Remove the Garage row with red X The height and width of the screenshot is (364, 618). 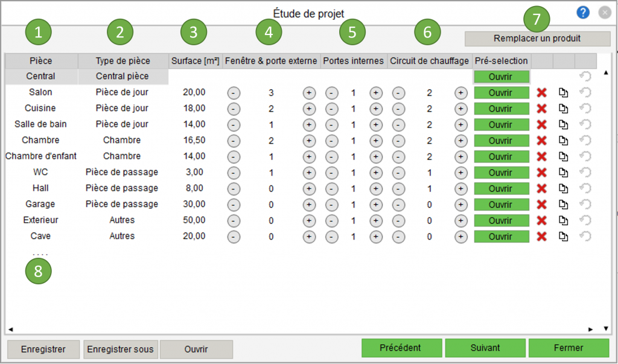coord(542,205)
